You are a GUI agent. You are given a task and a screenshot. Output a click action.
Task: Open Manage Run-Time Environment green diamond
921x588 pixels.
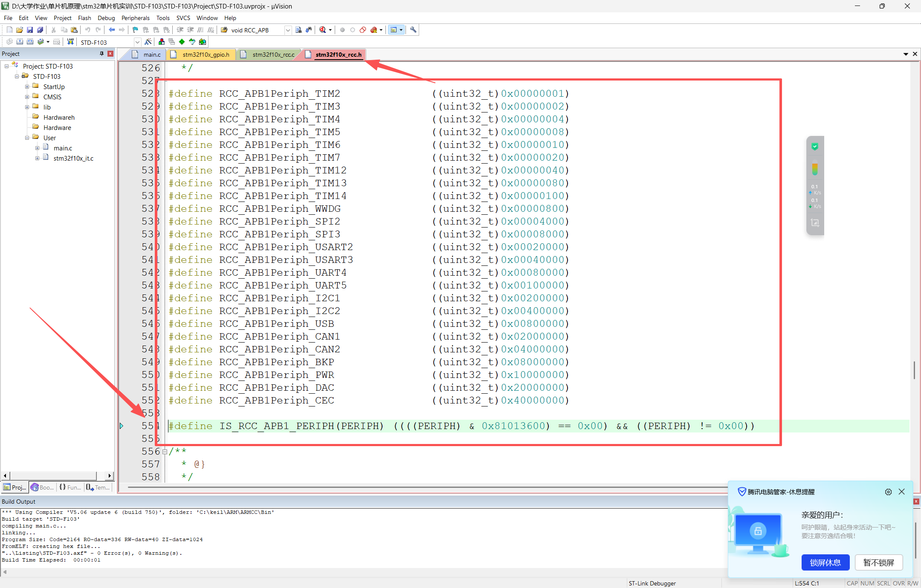point(182,42)
